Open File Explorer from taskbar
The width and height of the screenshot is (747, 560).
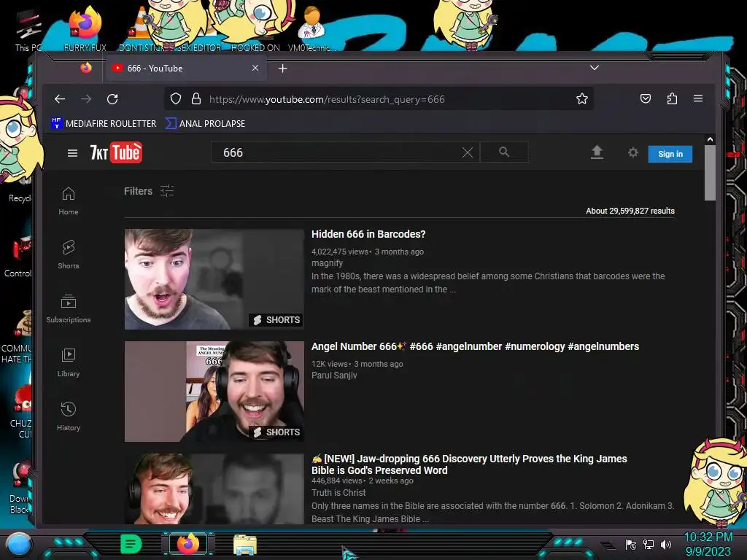coord(245,544)
